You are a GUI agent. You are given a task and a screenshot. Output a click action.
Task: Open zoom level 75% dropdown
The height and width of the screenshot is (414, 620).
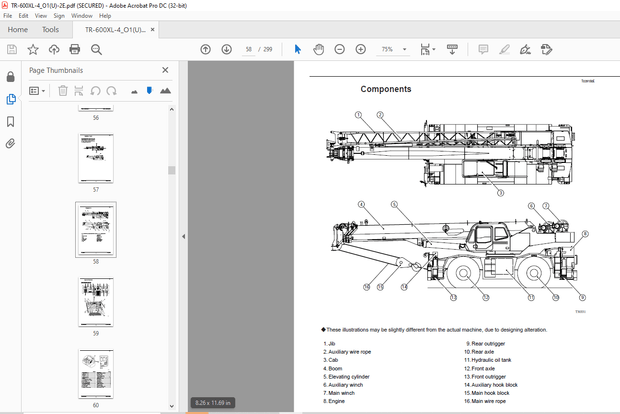405,49
